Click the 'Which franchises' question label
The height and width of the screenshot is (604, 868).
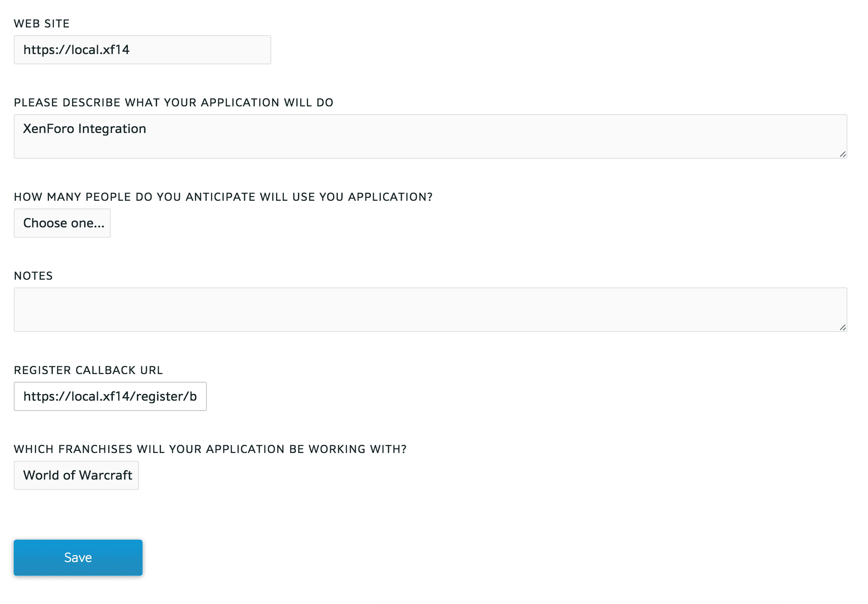click(210, 449)
